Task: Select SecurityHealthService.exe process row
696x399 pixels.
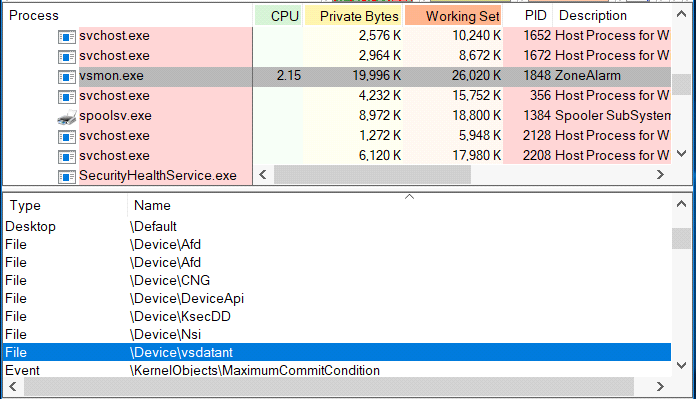Action: tap(128, 176)
